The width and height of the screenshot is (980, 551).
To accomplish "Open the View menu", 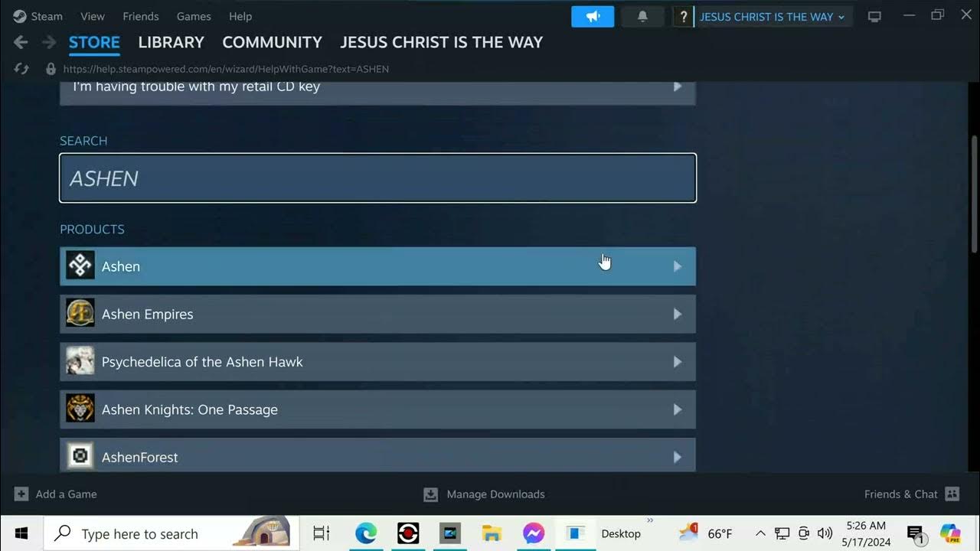I will [x=93, y=16].
